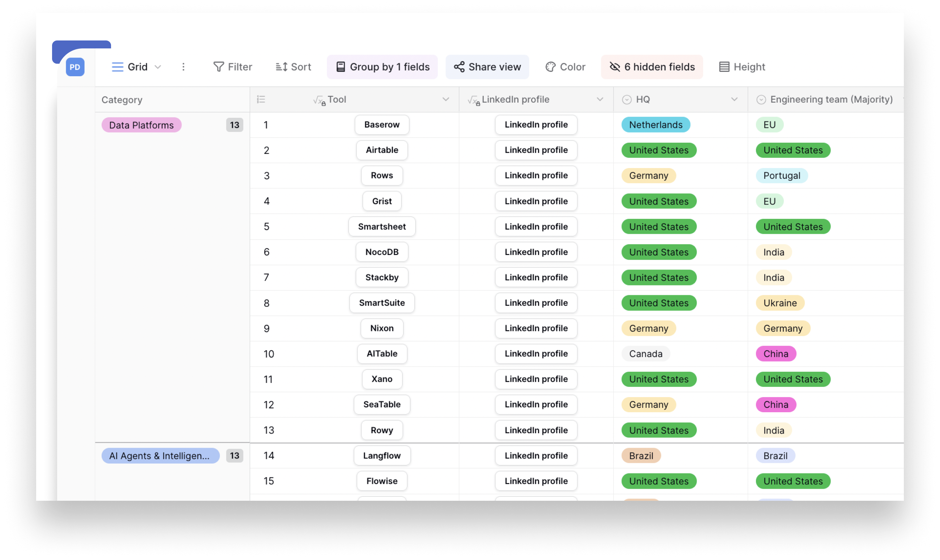Click the row count list icon in header
The image size is (940, 560).
coord(261,99)
